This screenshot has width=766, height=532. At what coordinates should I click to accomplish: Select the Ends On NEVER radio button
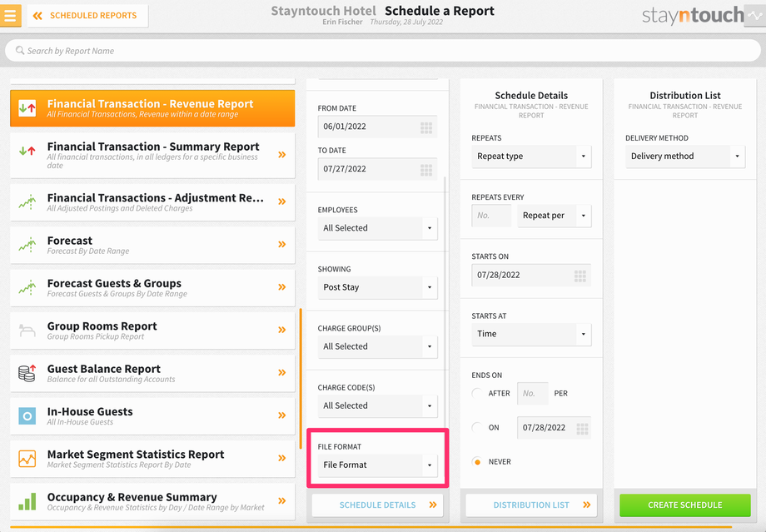[477, 462]
